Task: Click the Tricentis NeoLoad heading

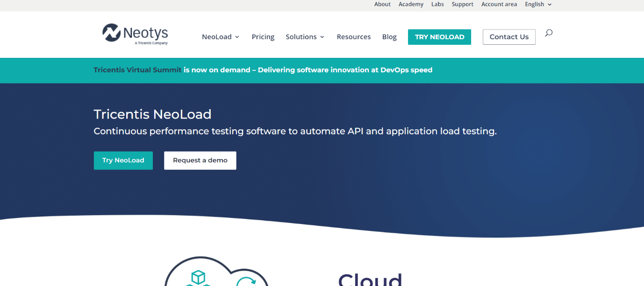Action: [x=152, y=114]
